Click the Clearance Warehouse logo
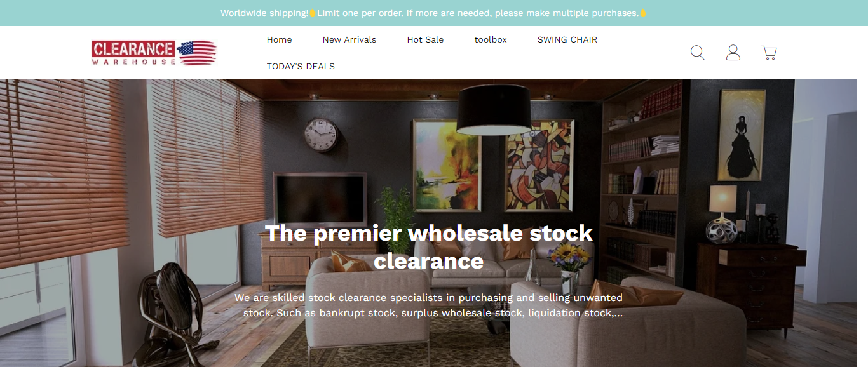The image size is (868, 367). (154, 53)
